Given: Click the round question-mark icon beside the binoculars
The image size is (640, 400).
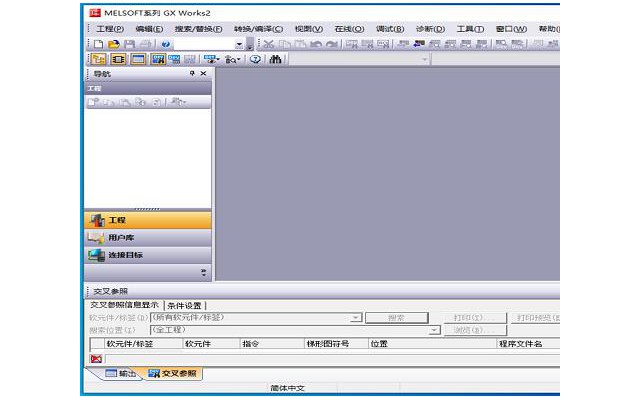Looking at the screenshot, I should (255, 60).
